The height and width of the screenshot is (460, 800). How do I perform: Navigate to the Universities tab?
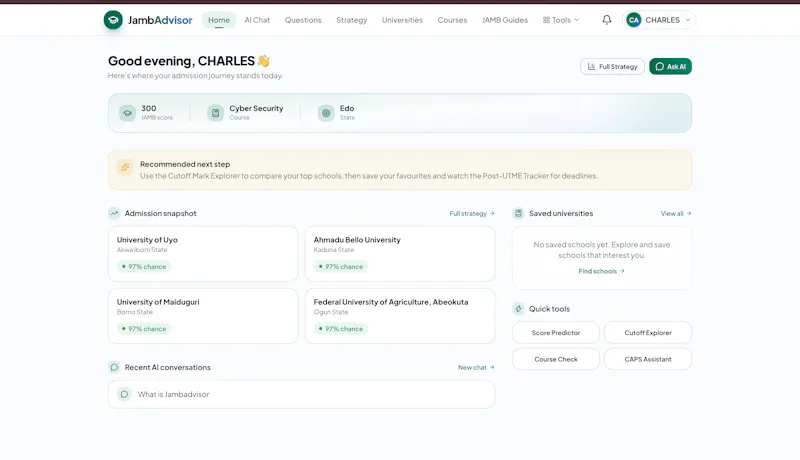tap(402, 20)
